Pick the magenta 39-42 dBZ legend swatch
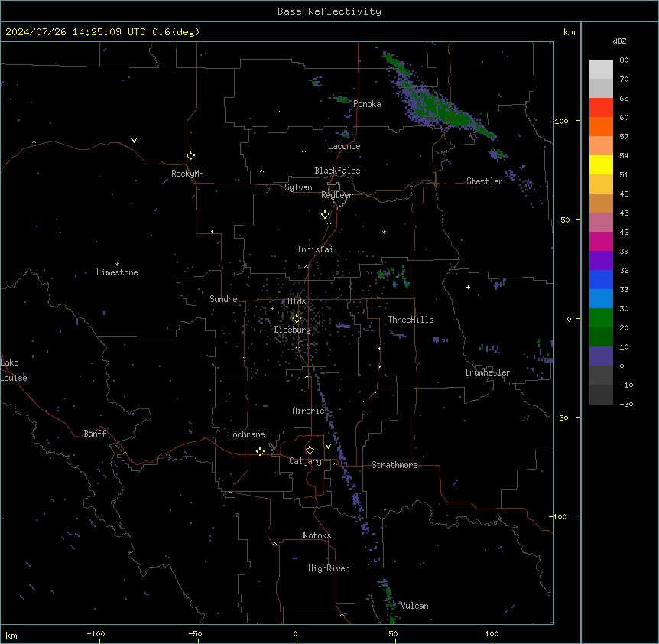This screenshot has width=659, height=644. [x=601, y=241]
